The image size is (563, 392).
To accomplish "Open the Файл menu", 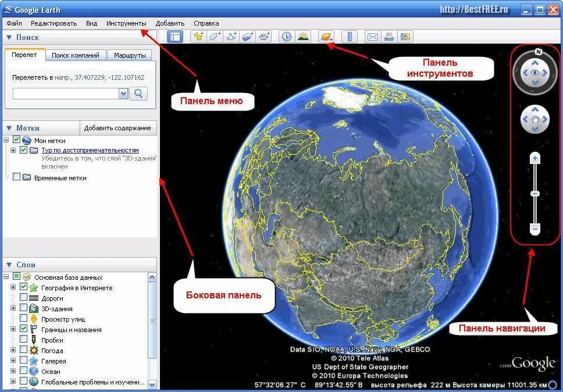I will (x=15, y=23).
